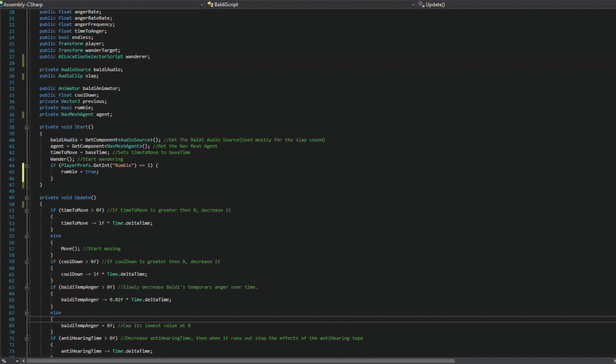This screenshot has width=616, height=364.
Task: Click line number 48 in the gutter
Action: [x=12, y=191]
